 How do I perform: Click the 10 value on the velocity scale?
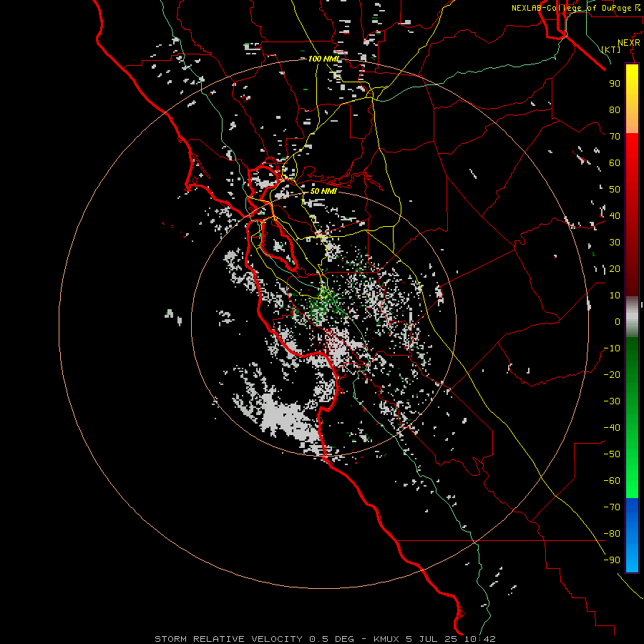point(615,296)
